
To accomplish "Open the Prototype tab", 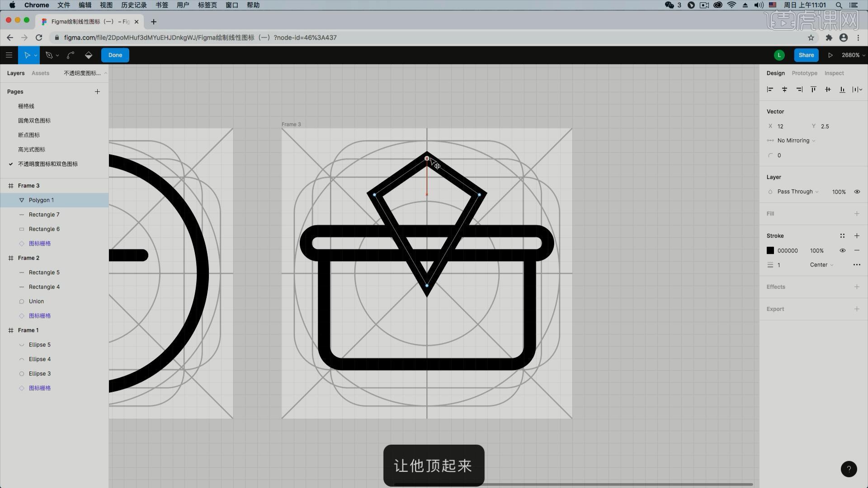I will coord(805,73).
